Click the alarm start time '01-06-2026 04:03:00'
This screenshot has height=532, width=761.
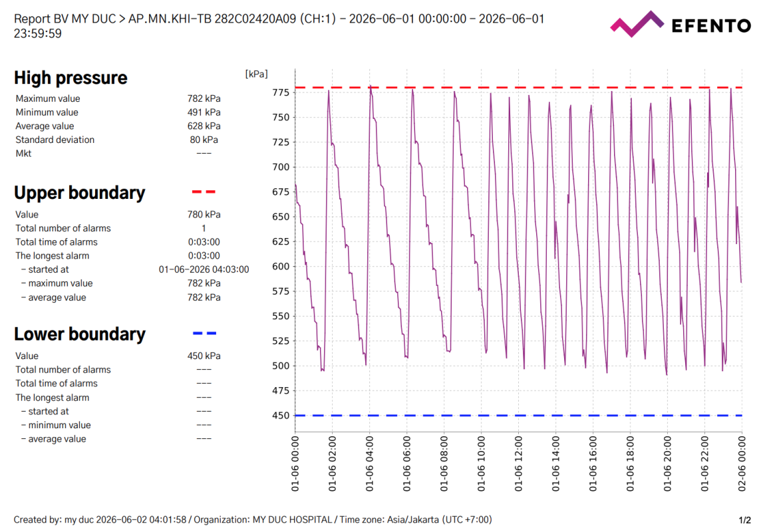tap(204, 269)
